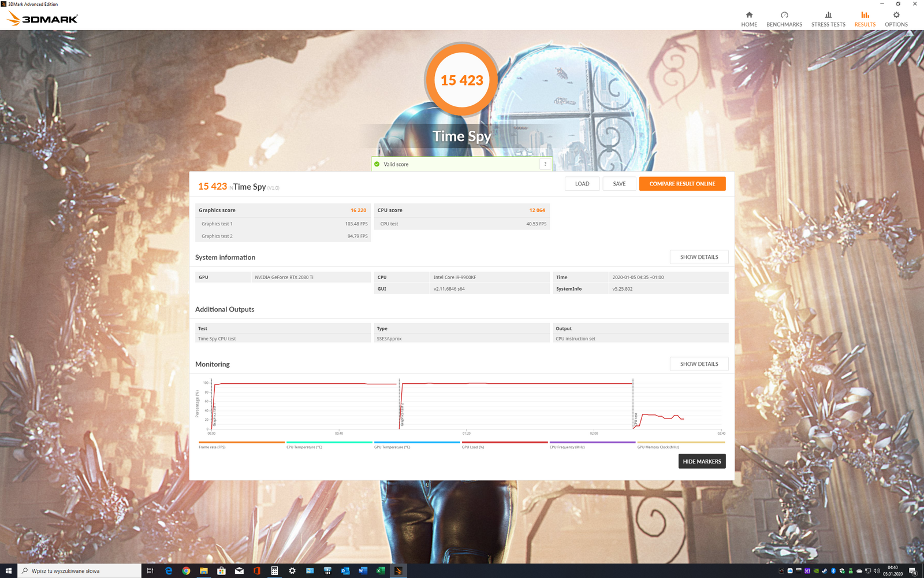Go to the Home section
Image resolution: width=924 pixels, height=578 pixels.
(x=749, y=19)
